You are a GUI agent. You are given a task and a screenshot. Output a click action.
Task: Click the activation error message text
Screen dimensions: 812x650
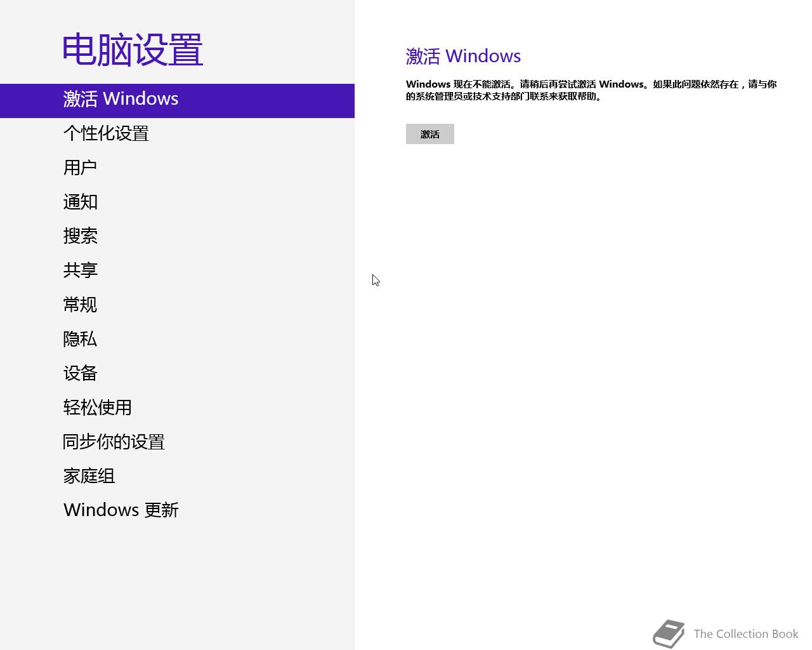coord(591,90)
